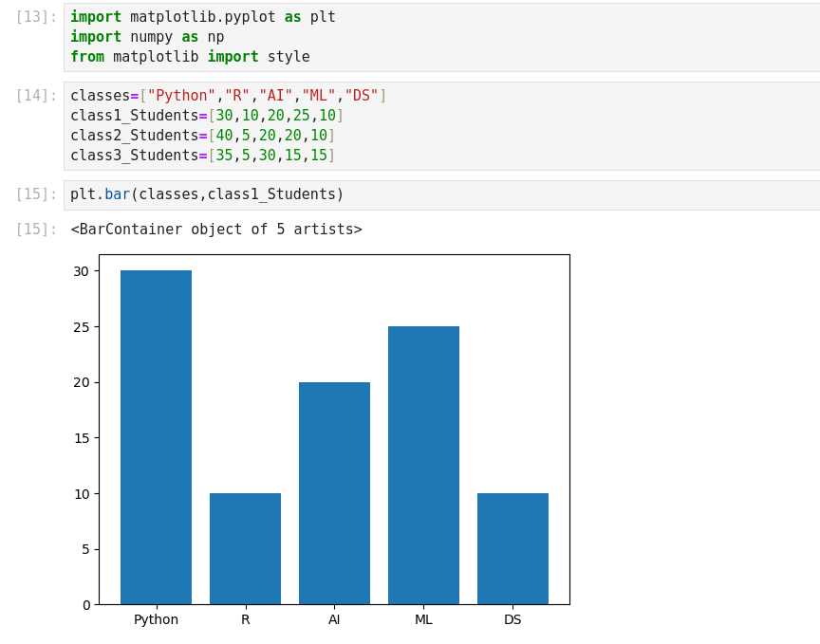Click the 'ML' x-axis tick label
Screen dimensions: 820x644
423,620
